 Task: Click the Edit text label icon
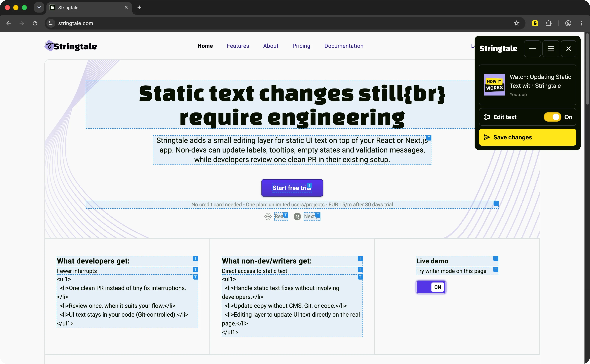pyautogui.click(x=487, y=117)
